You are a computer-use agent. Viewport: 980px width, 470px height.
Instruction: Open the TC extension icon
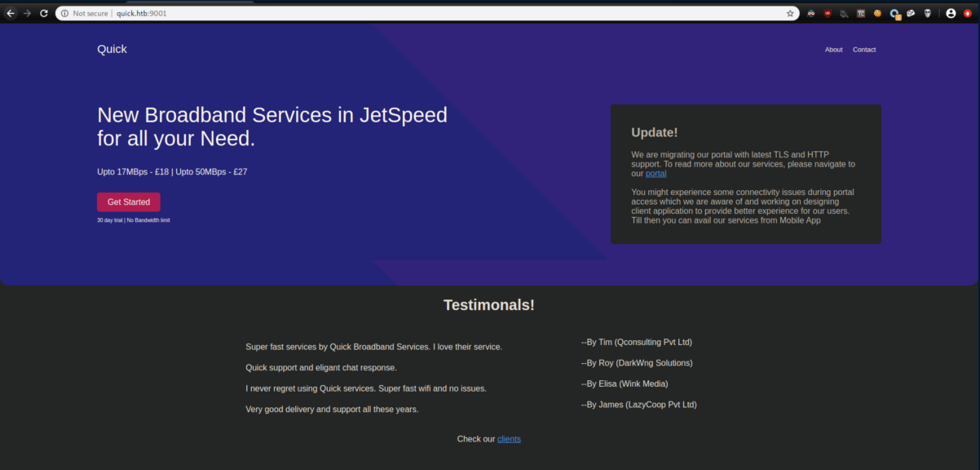click(x=861, y=13)
